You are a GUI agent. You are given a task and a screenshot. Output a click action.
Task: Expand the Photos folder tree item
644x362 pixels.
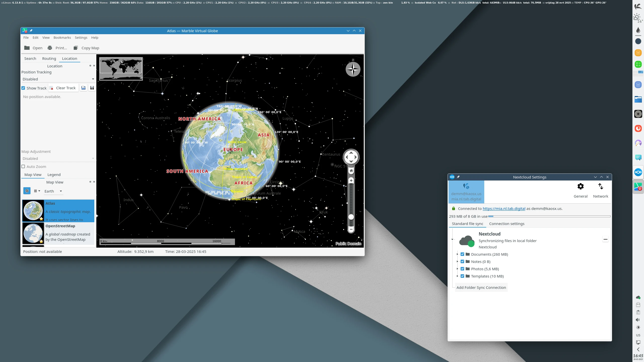click(457, 269)
